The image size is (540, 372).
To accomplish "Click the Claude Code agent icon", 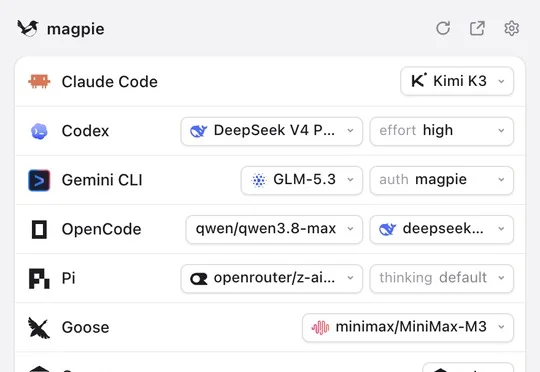I will point(39,82).
